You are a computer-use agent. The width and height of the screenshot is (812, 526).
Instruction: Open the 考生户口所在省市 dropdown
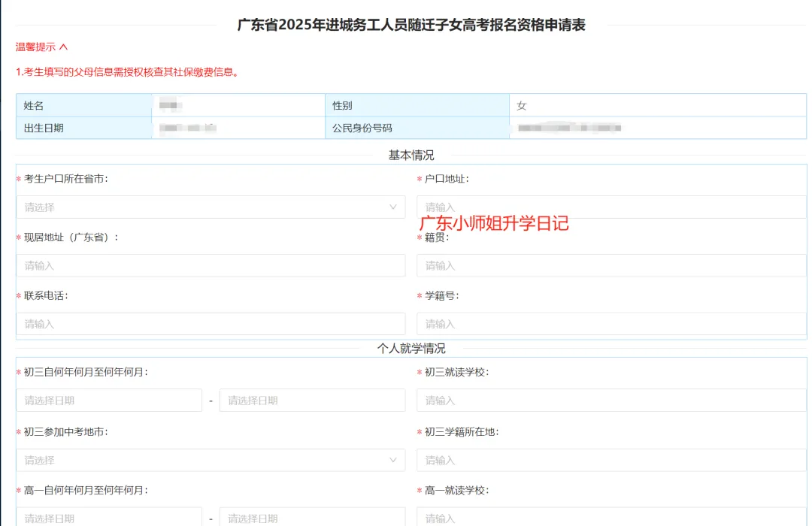[x=211, y=207]
